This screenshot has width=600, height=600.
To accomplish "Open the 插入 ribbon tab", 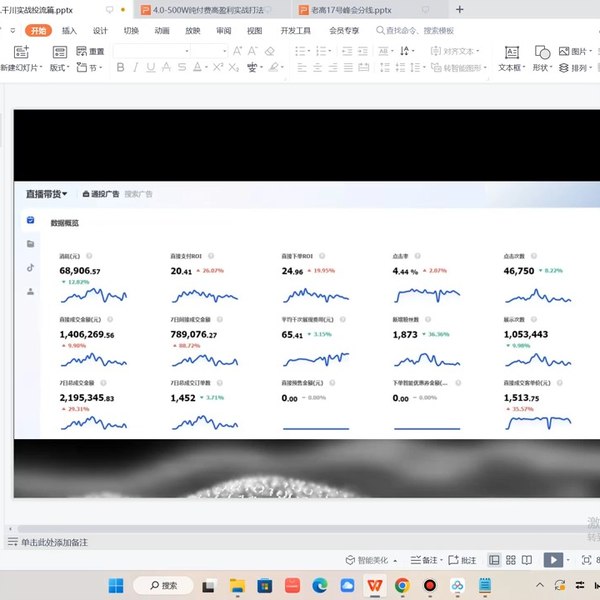I will click(x=69, y=31).
